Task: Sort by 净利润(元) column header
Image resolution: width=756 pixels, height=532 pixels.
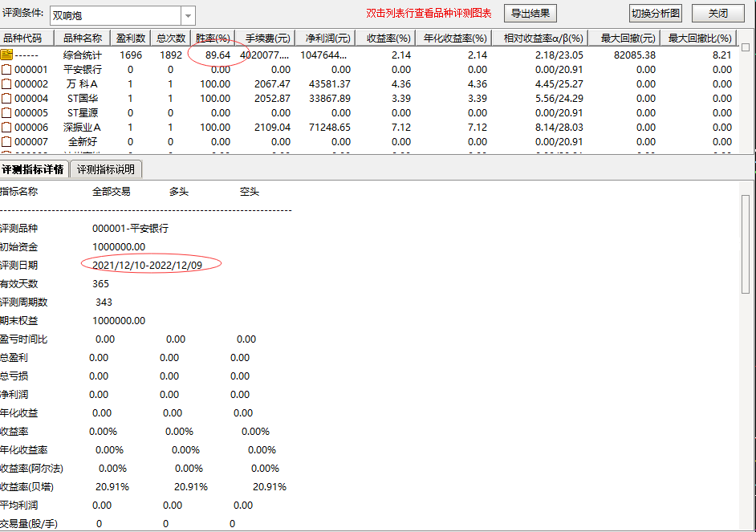Action: [326, 38]
